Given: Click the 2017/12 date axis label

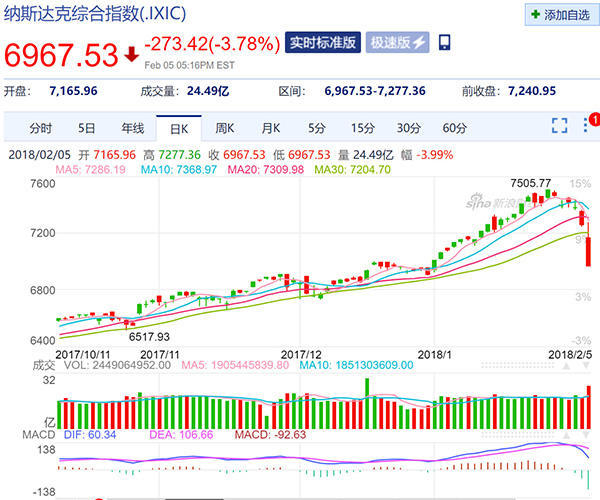Looking at the screenshot, I should click(x=301, y=355).
